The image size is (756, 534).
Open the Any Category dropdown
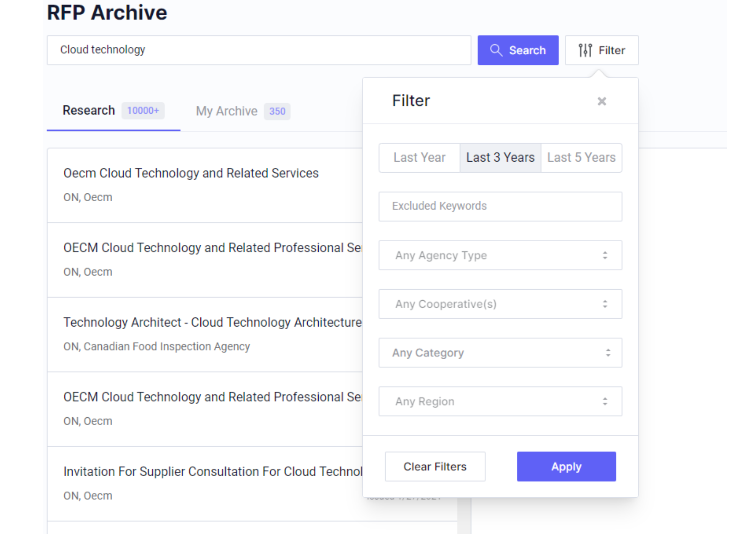[x=500, y=353]
